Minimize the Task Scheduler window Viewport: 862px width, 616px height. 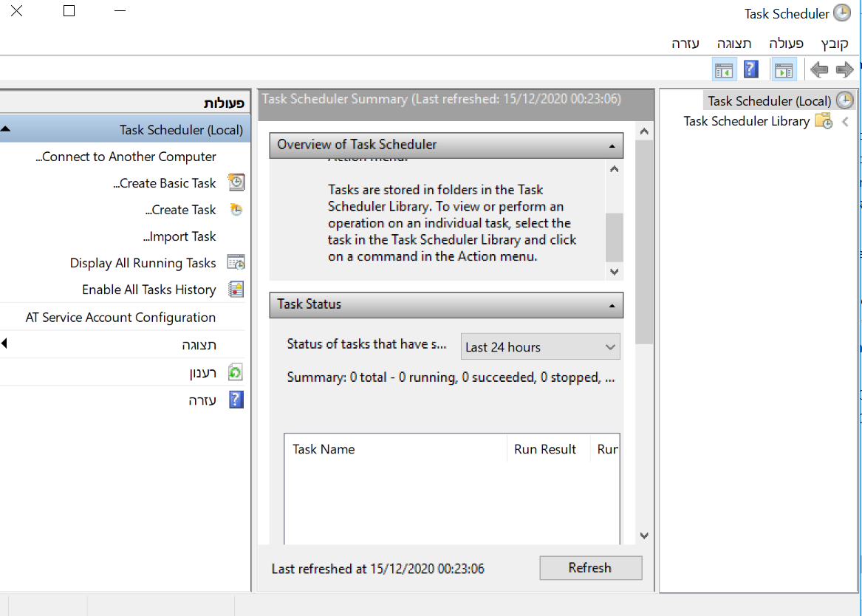(120, 10)
